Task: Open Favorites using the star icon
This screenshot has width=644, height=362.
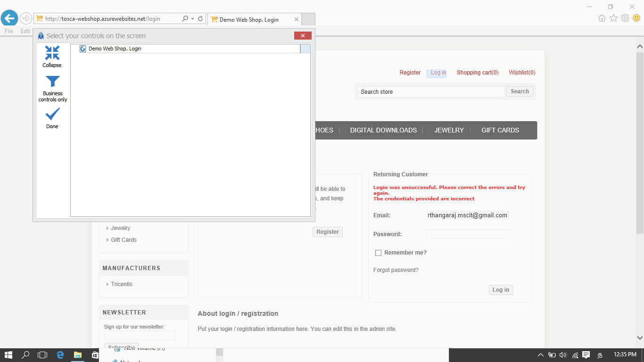Action: 613,18
